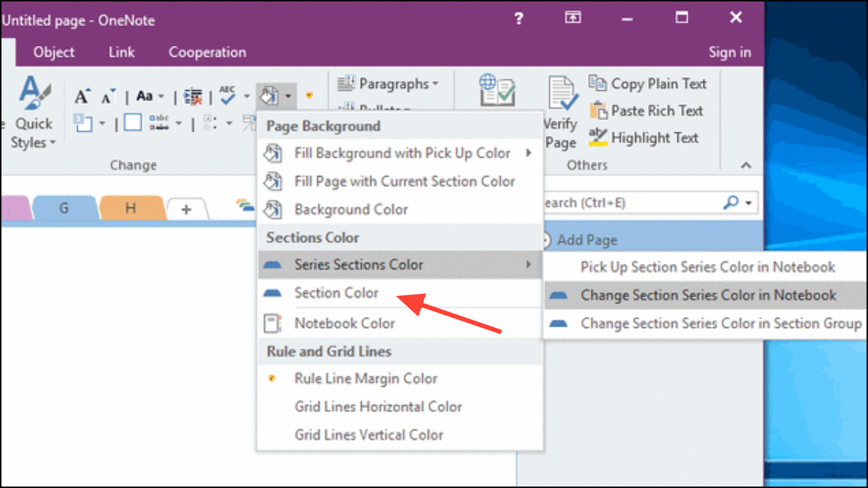
Task: Expand the page color dropdown arrow
Action: pos(288,96)
